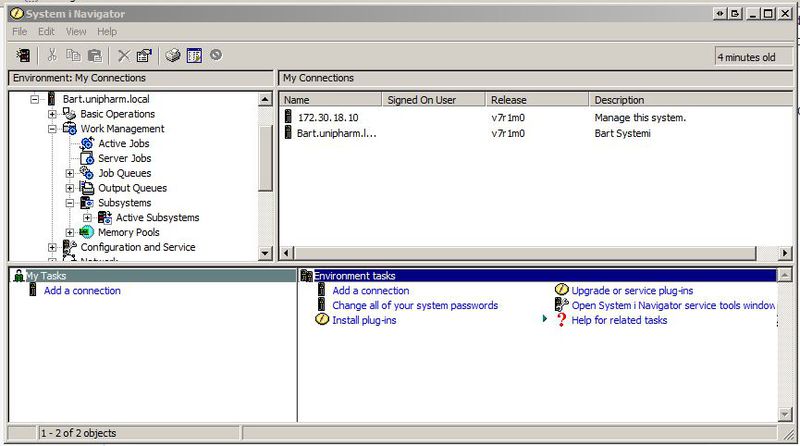Expand the Active Subsystems node

point(87,217)
